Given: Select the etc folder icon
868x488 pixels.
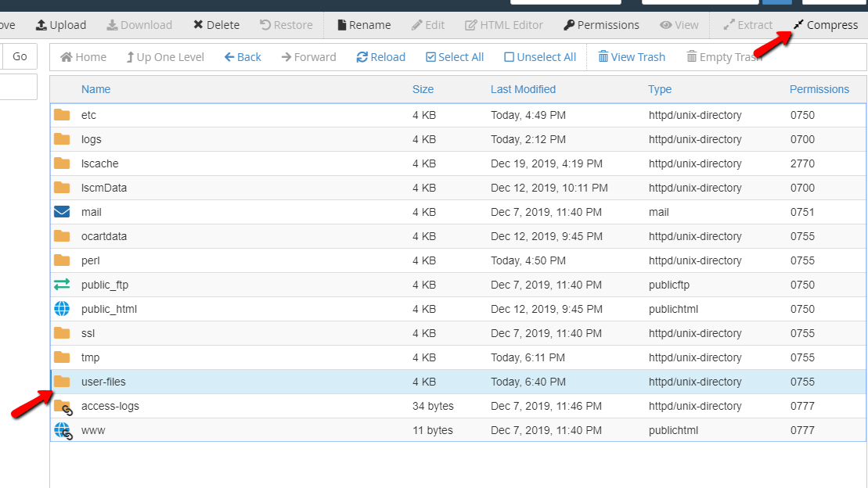Looking at the screenshot, I should click(62, 114).
